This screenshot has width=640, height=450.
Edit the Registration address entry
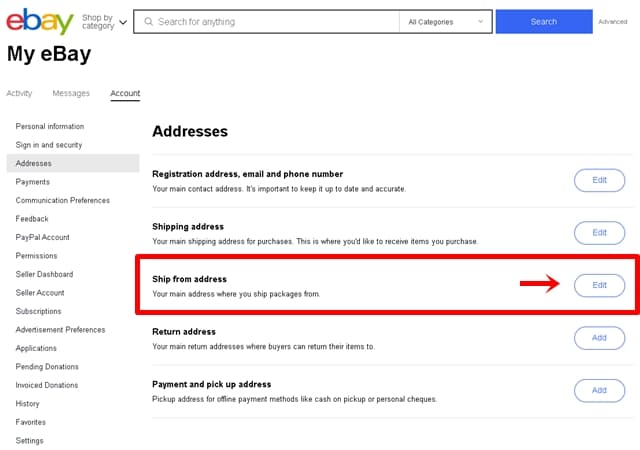599,180
